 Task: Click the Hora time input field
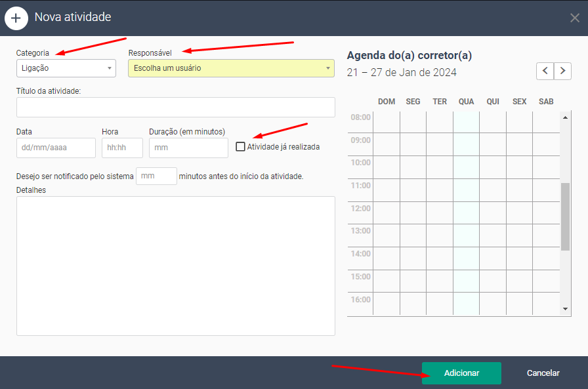click(122, 148)
